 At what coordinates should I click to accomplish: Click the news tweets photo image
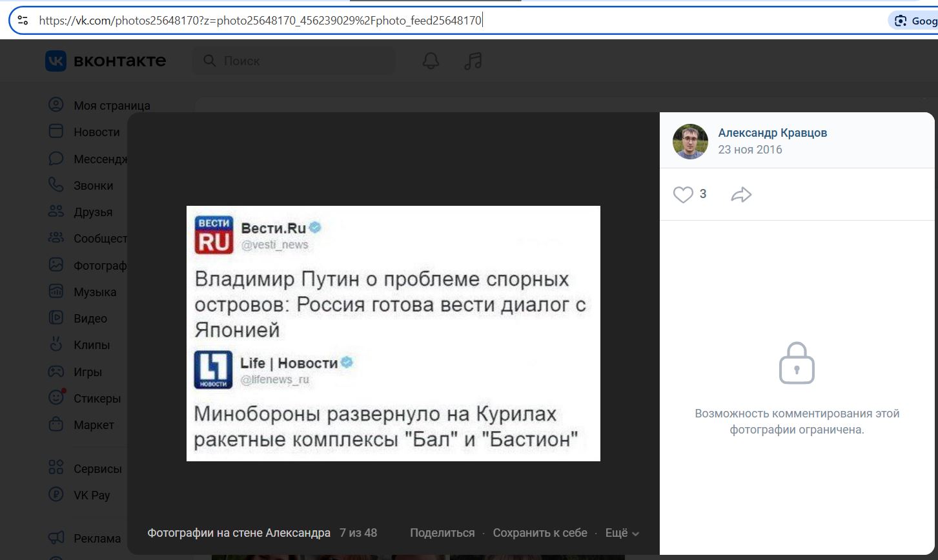point(393,334)
